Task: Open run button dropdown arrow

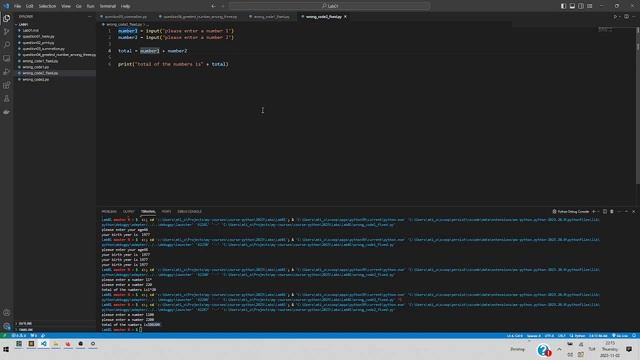Action: click(620, 17)
